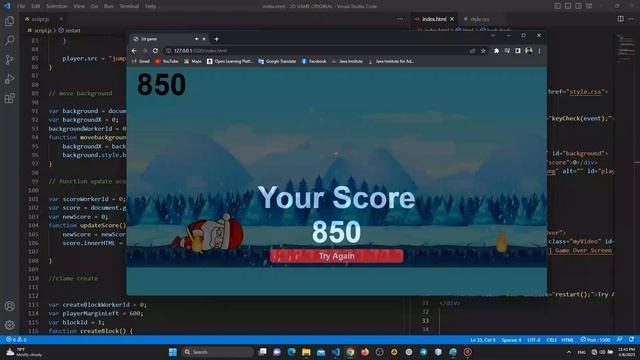Change language mode via HTML status item
640x360 pixels.
point(567,340)
